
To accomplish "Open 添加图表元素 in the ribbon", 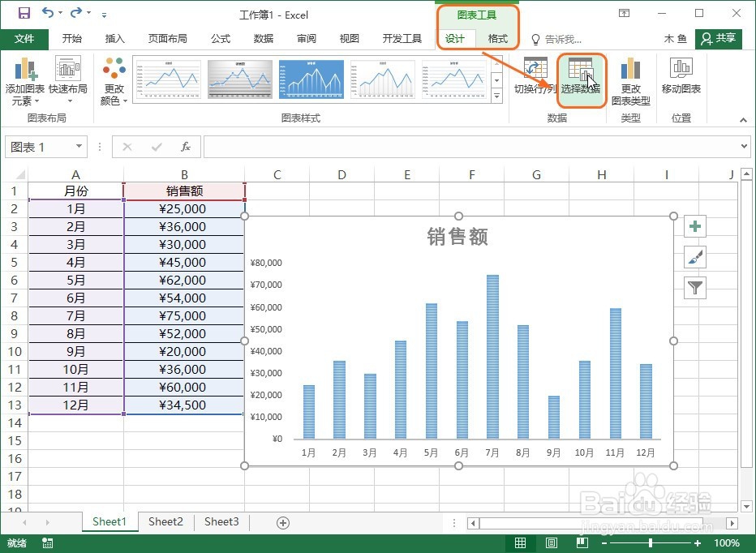I will click(x=26, y=79).
